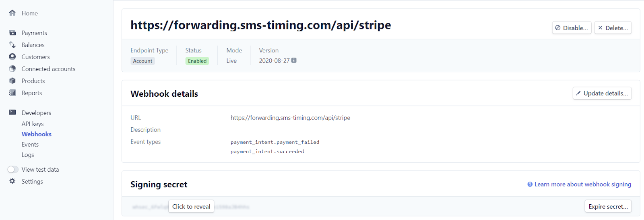
Task: Click the Webhook details heading
Action: (164, 94)
